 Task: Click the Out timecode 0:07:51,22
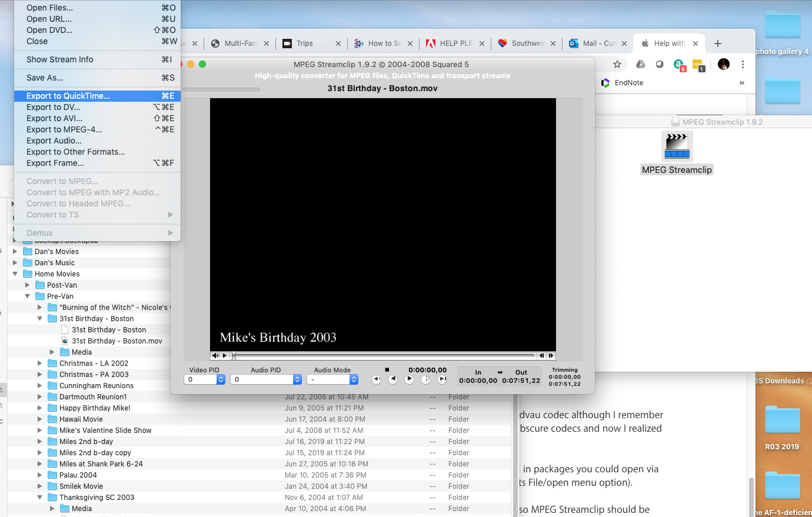click(x=521, y=381)
